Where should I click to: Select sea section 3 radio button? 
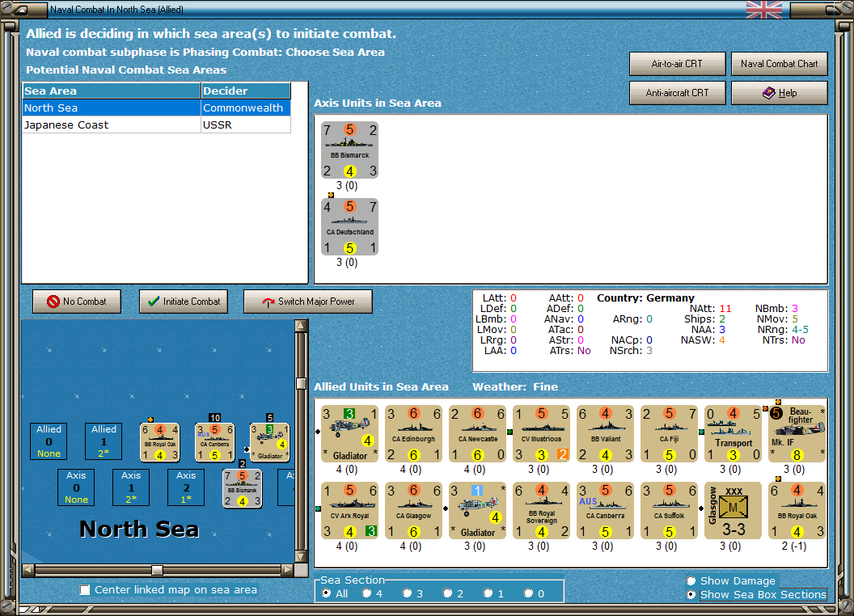coord(407,593)
